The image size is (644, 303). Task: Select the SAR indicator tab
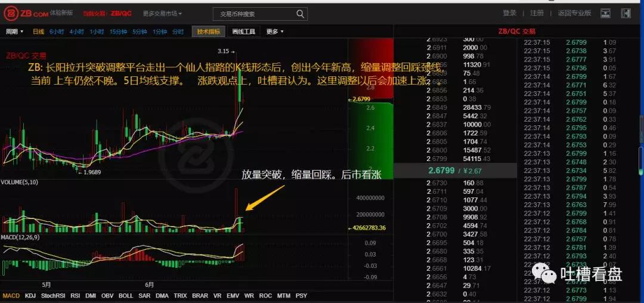pyautogui.click(x=144, y=296)
